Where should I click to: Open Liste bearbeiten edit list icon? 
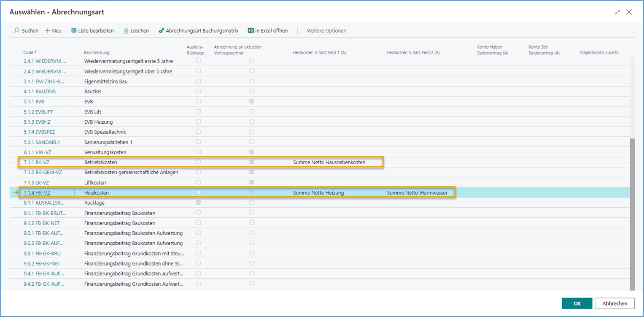74,31
